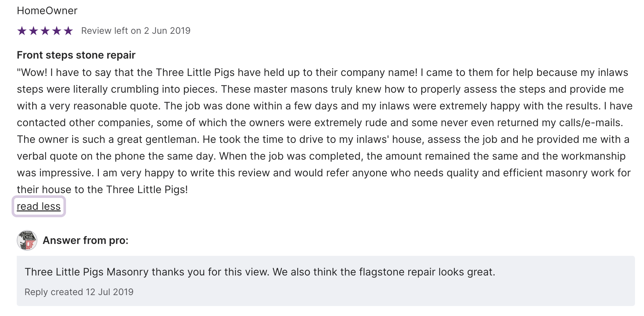Click the line starting "steps were literally crumbling"

pyautogui.click(x=320, y=89)
